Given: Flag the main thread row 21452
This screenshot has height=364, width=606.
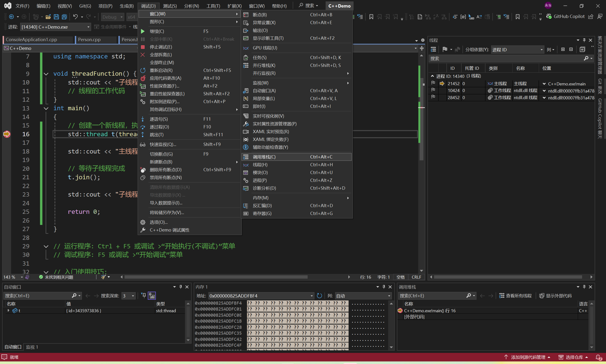Looking at the screenshot, I should click(x=433, y=83).
